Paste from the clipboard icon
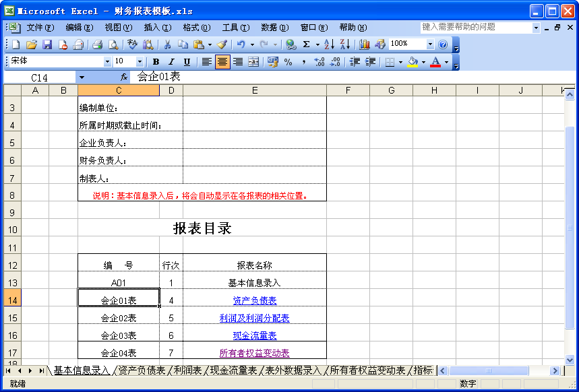This screenshot has height=392, width=579. (x=199, y=44)
